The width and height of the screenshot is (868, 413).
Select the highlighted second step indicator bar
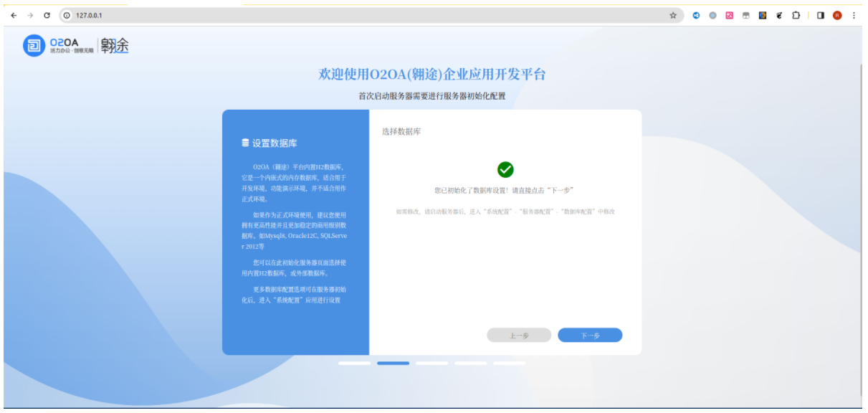393,363
